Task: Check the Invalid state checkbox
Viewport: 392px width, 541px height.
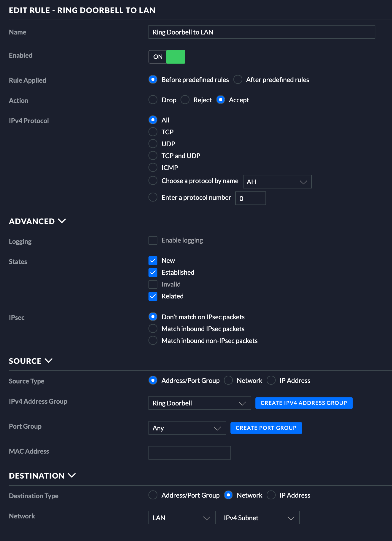Action: (x=153, y=284)
